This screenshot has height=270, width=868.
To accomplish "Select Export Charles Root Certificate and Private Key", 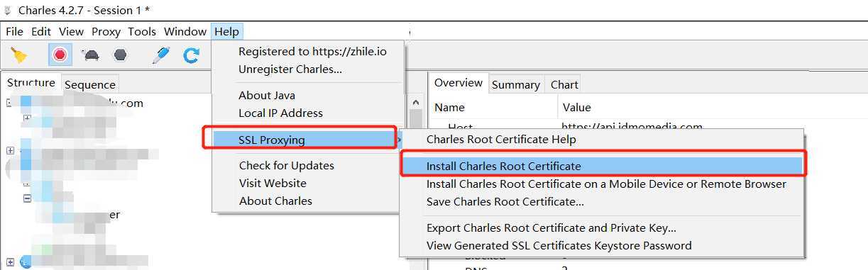I will tap(551, 228).
